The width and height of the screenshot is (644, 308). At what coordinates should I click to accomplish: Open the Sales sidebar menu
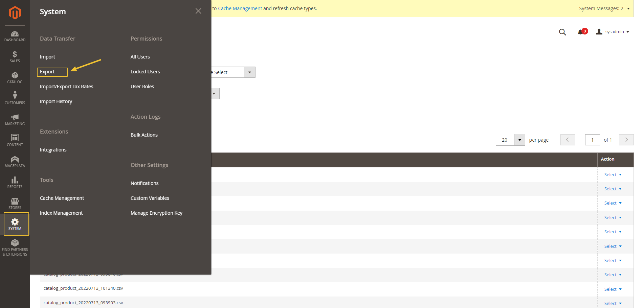(x=15, y=57)
